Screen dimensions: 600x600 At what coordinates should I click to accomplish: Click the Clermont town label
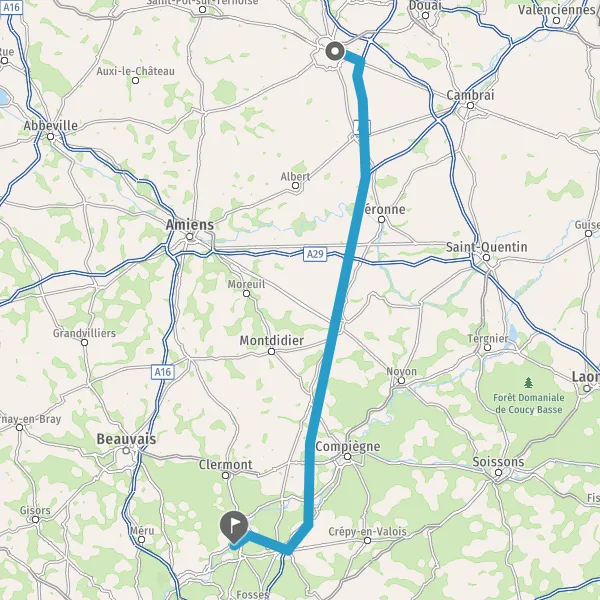pyautogui.click(x=225, y=465)
